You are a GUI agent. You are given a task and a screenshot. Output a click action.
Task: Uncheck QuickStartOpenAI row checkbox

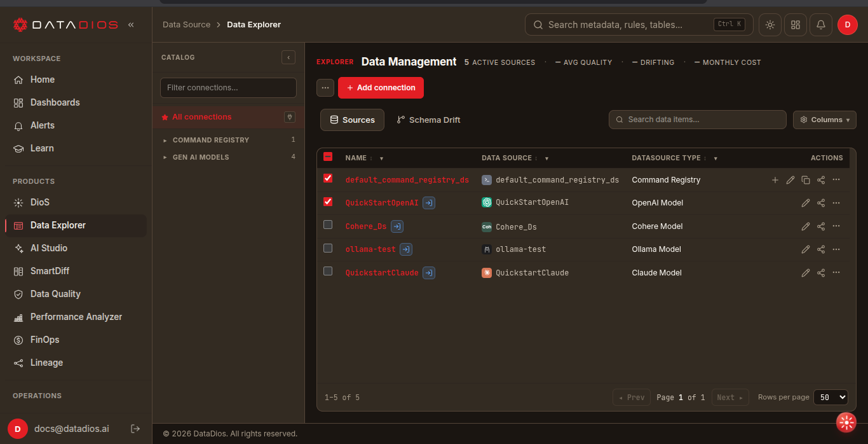(x=328, y=202)
